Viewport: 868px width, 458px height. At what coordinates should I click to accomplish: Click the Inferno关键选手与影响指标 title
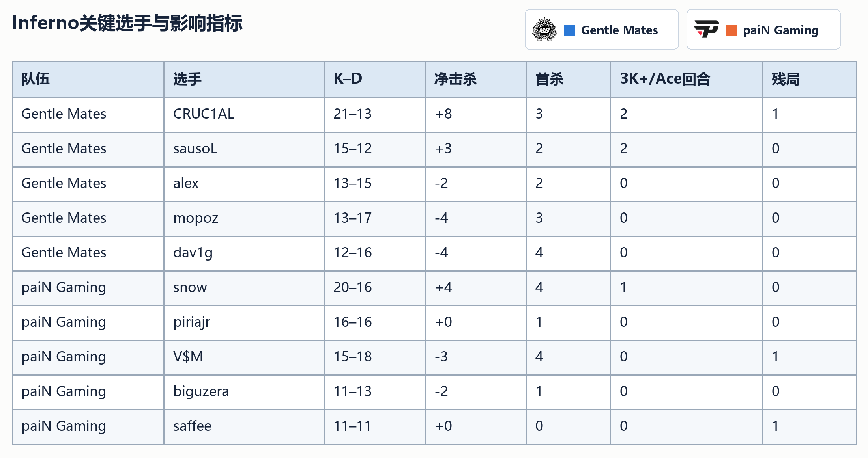(x=127, y=23)
